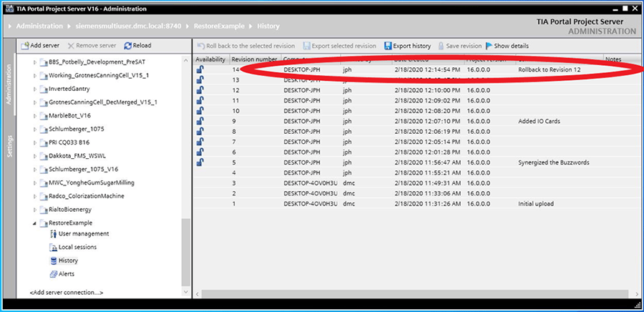
Task: Select the Schlumberger_1075_V16 project
Action: point(84,169)
